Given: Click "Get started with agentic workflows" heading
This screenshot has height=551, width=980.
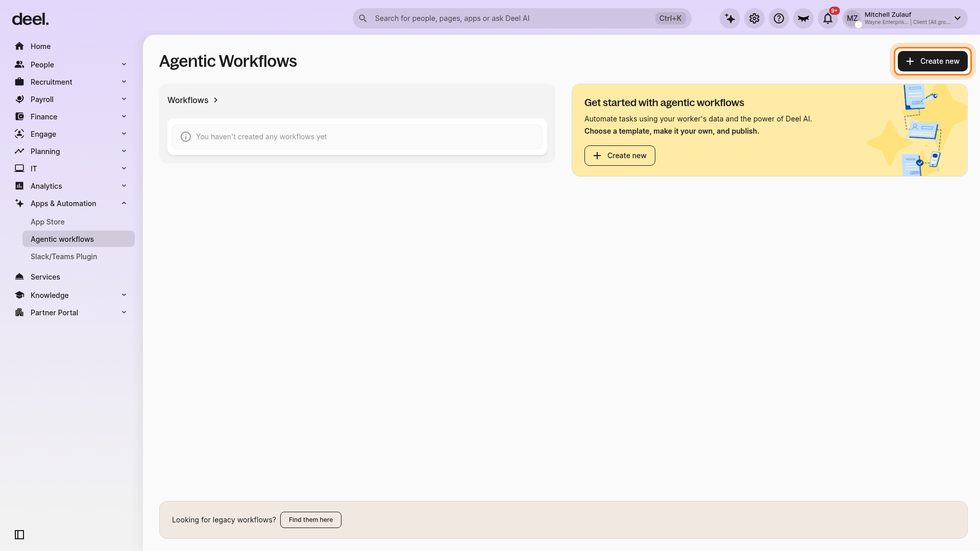Looking at the screenshot, I should click(664, 103).
